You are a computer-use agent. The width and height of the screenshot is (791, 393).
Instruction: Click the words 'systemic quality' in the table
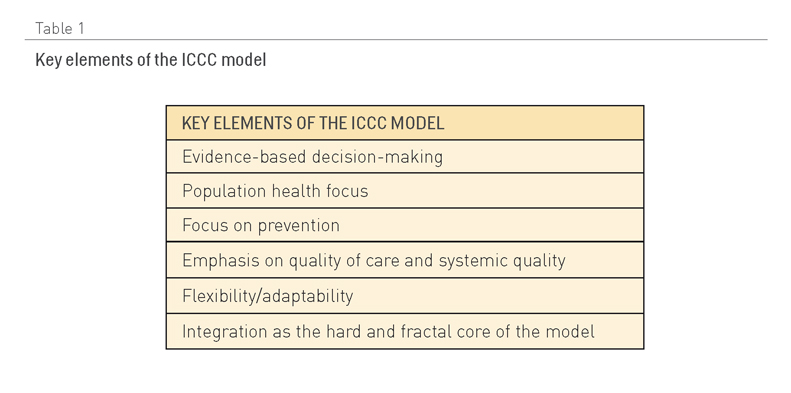502,261
